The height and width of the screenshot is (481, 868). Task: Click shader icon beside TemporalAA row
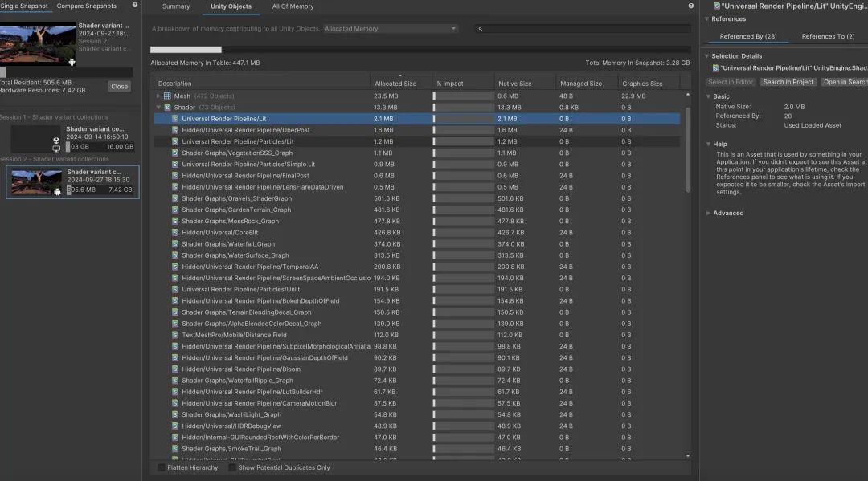coord(175,267)
